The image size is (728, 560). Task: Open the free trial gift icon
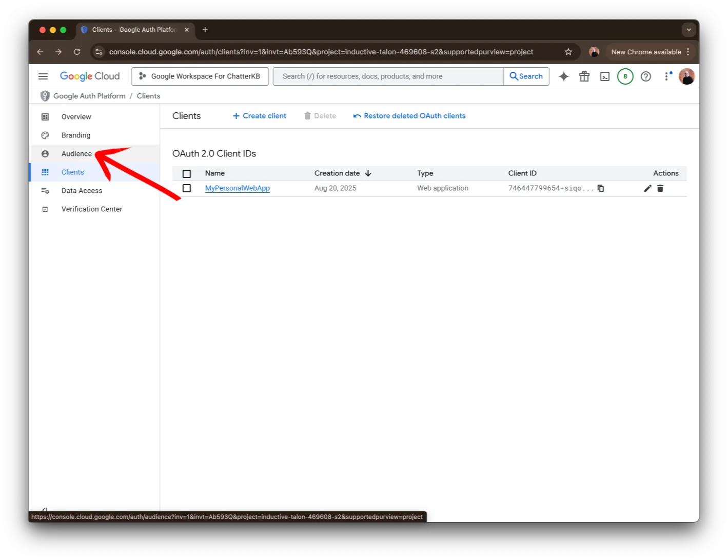point(584,76)
